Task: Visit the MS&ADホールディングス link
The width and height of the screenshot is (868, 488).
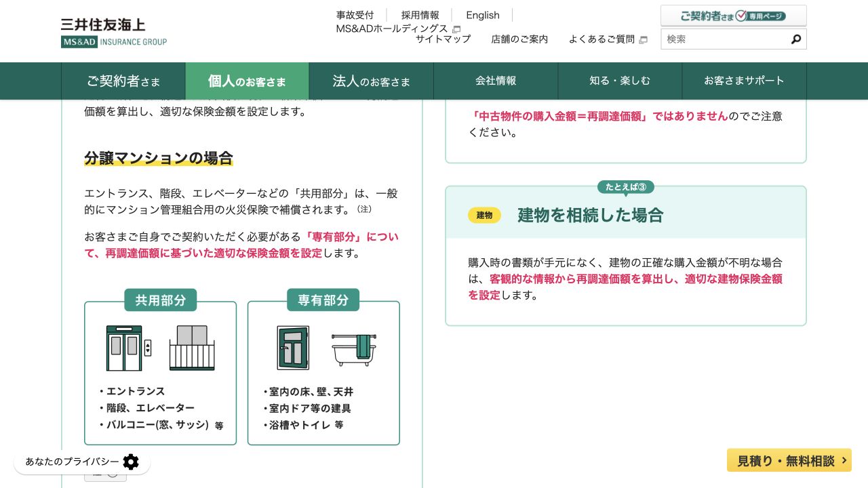Action: click(392, 28)
